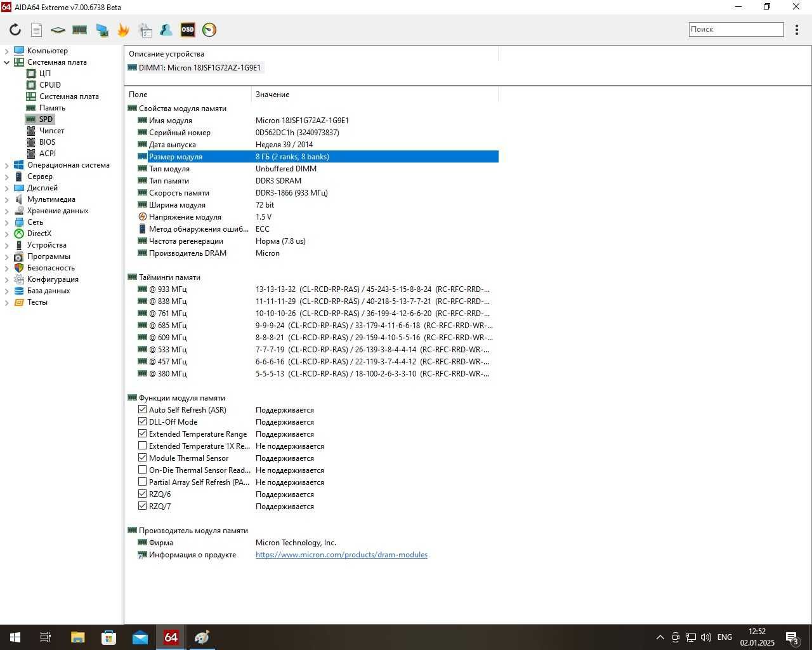This screenshot has height=650, width=812.
Task: Open the micron.com dram-modules link
Action: point(341,555)
